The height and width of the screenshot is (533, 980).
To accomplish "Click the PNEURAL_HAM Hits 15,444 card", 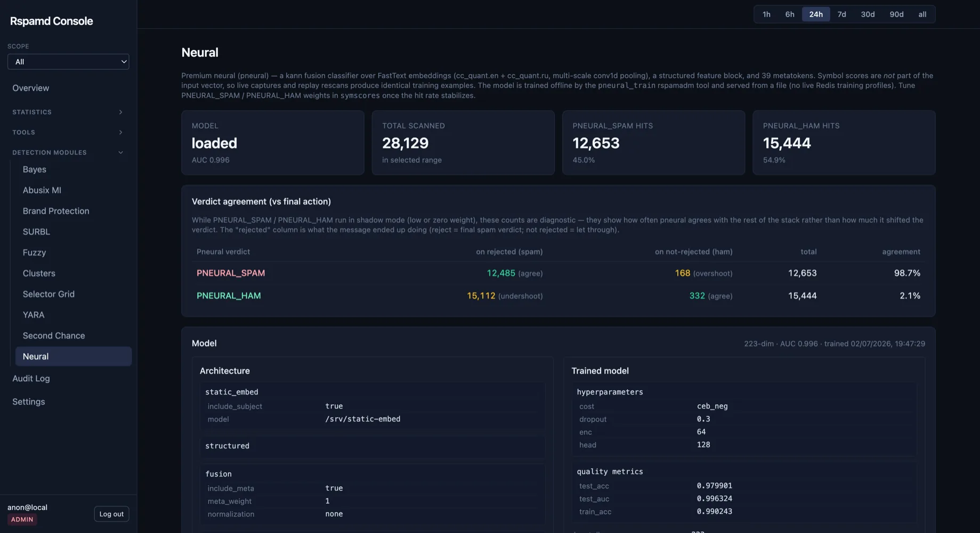I will [844, 143].
